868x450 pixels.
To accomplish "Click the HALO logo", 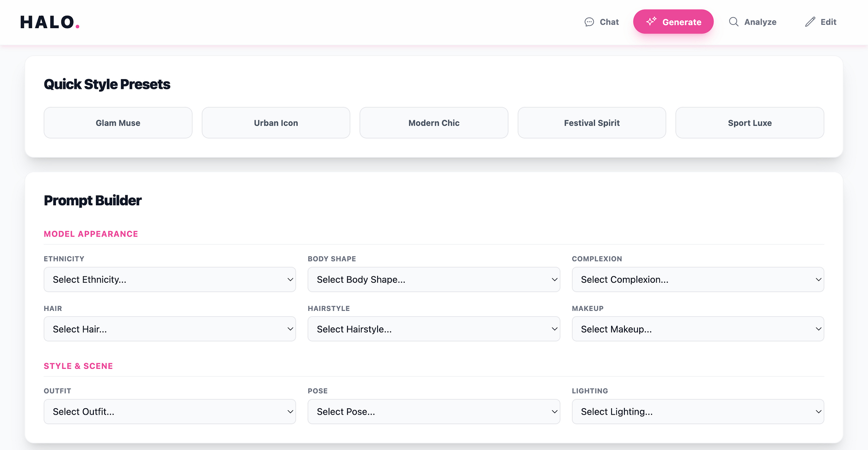I will point(50,22).
